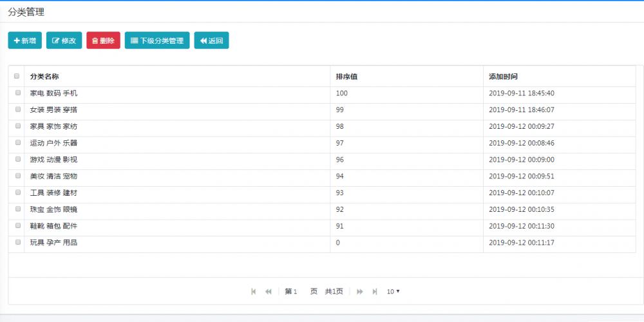644x322 pixels.
Task: Click timestamp 2019-09-11 18:46:07
Action: point(522,110)
